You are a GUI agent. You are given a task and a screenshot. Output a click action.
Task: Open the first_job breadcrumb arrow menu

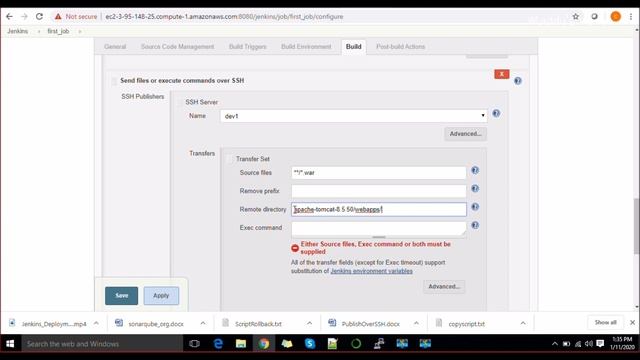pos(80,31)
